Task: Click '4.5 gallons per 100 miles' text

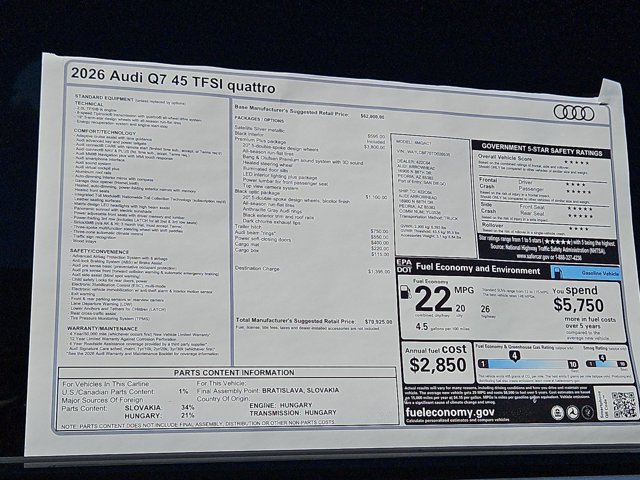Action: tap(442, 327)
